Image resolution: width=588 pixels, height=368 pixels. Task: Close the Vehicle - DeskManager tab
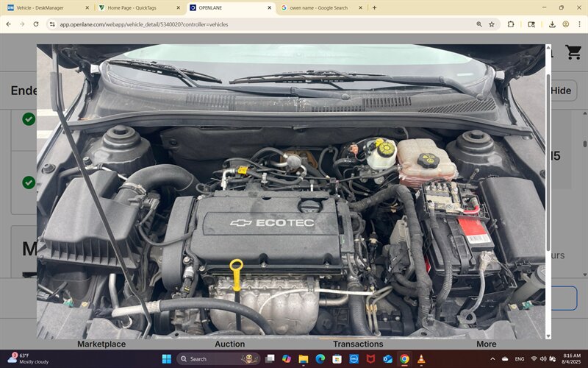[87, 7]
